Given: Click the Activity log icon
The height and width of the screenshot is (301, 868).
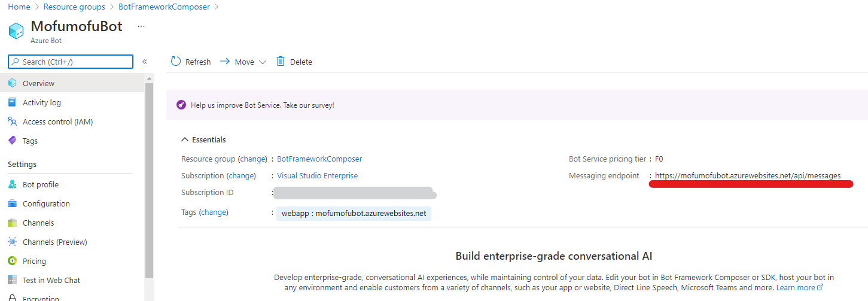Looking at the screenshot, I should [12, 102].
